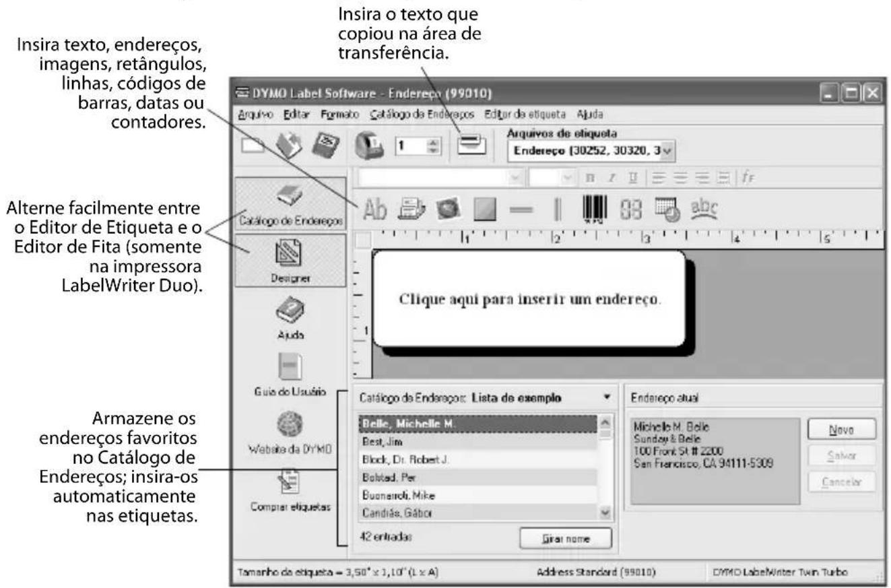891x588 pixels.
Task: Click the label area to insert an address
Action: [x=529, y=298]
